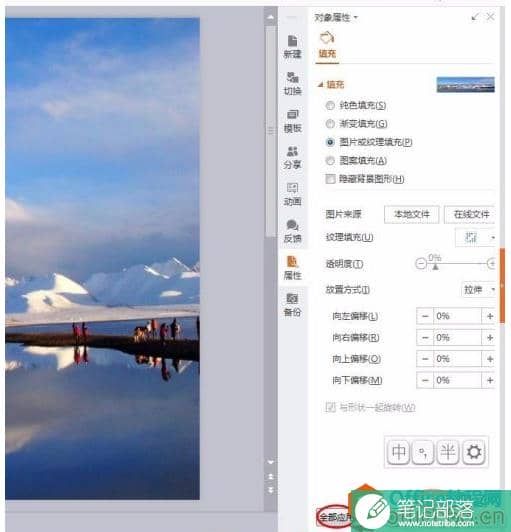This screenshot has height=532, width=511.
Task: Click the slide background picture
Action: pyautogui.click(x=102, y=259)
